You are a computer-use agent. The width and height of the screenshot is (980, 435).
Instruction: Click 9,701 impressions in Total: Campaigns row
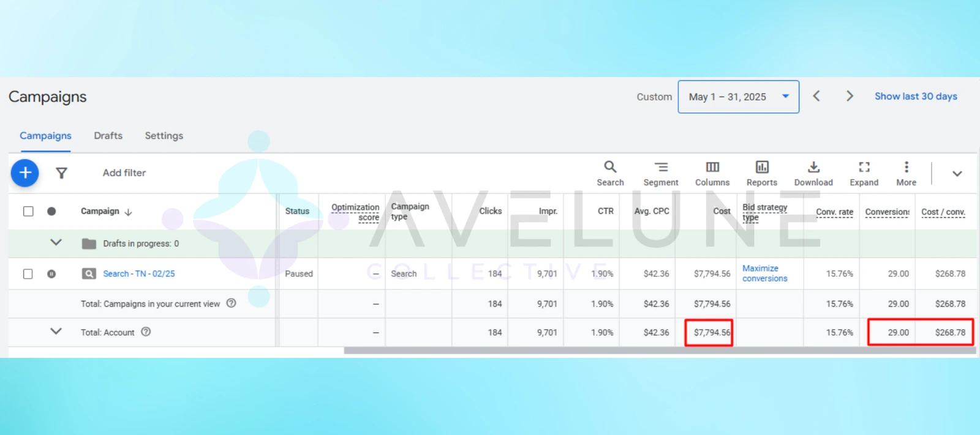(547, 304)
